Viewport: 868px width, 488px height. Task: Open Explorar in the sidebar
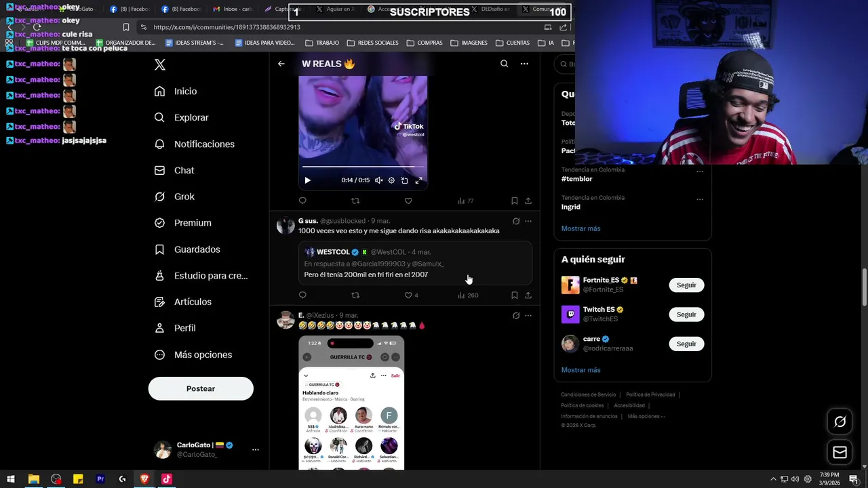tap(181, 117)
